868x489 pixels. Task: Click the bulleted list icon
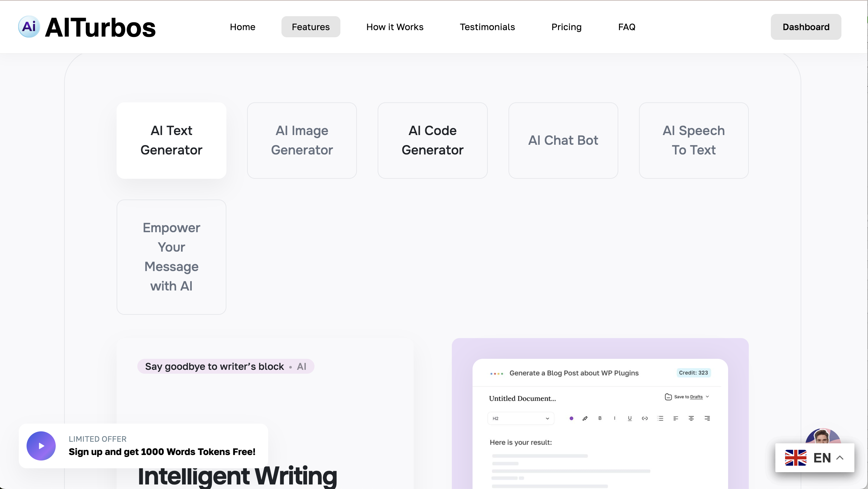tap(660, 418)
